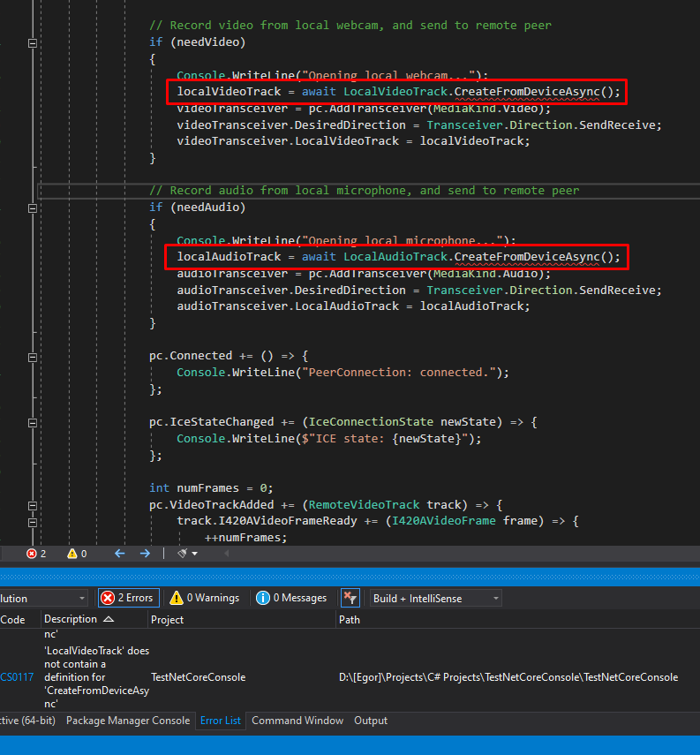Open the code cleanup broom icon
Image resolution: width=700 pixels, height=755 pixels.
(x=183, y=554)
